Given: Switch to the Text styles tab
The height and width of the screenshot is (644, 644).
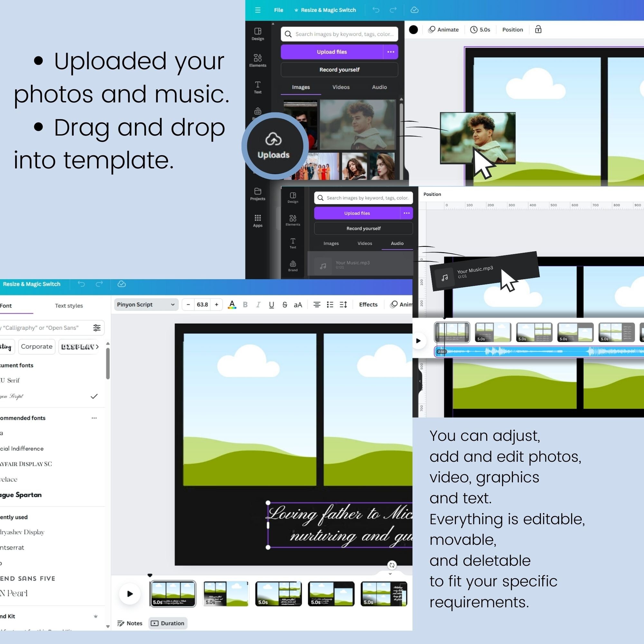Looking at the screenshot, I should pos(69,306).
